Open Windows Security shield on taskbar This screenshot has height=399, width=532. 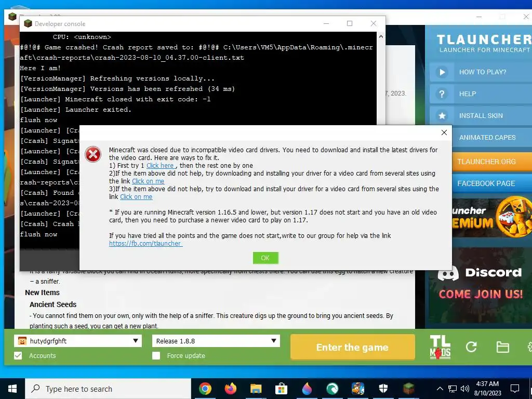pyautogui.click(x=383, y=389)
